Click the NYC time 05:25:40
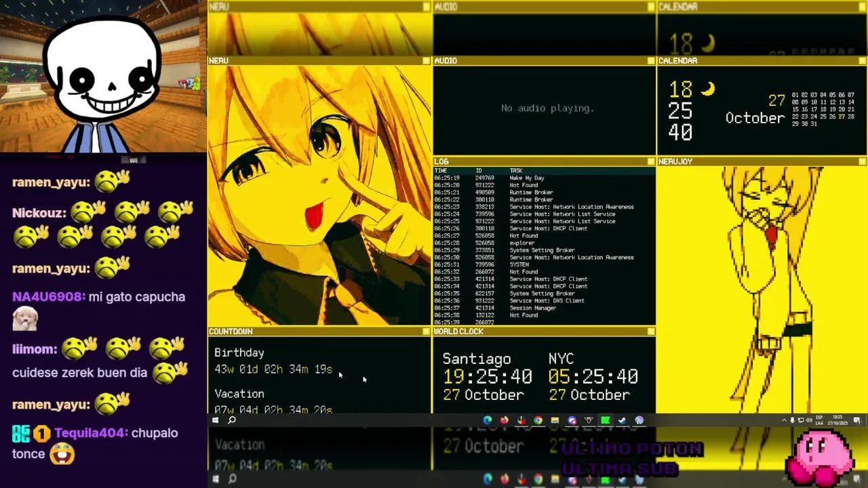The image size is (868, 488). pos(593,377)
